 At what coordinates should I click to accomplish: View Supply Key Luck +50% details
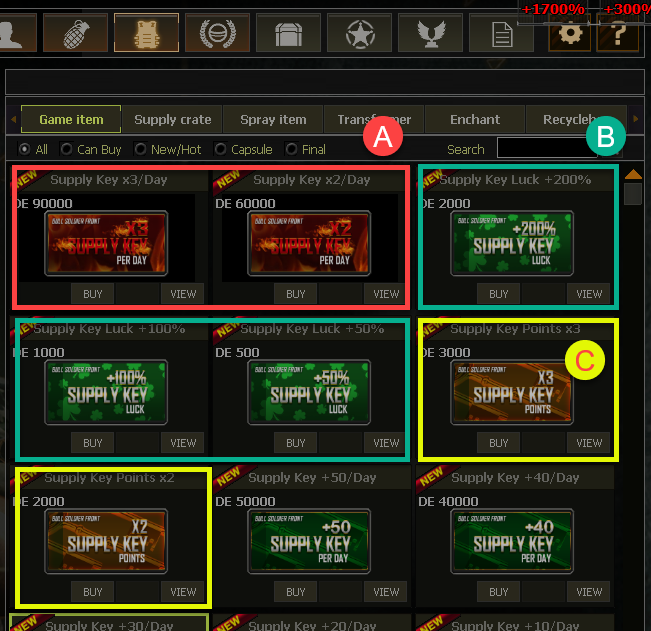(x=386, y=443)
